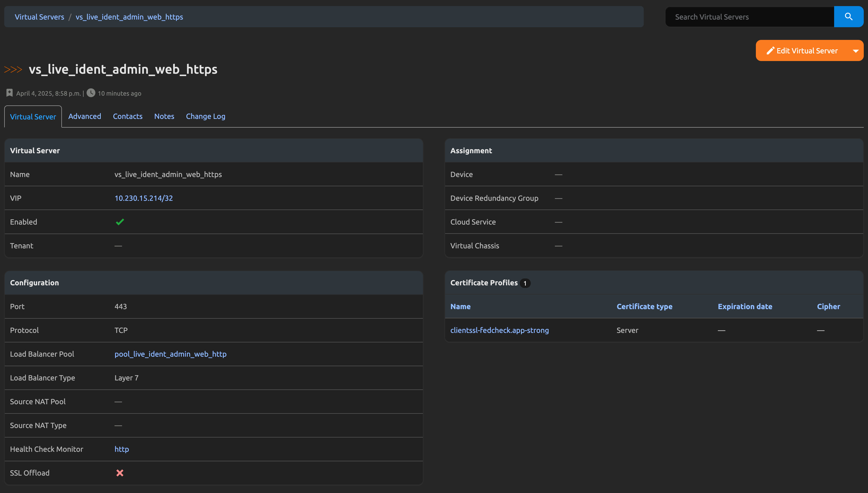This screenshot has width=868, height=493.
Task: Open pool_live_ident_admin_web_http pool link
Action: [171, 354]
